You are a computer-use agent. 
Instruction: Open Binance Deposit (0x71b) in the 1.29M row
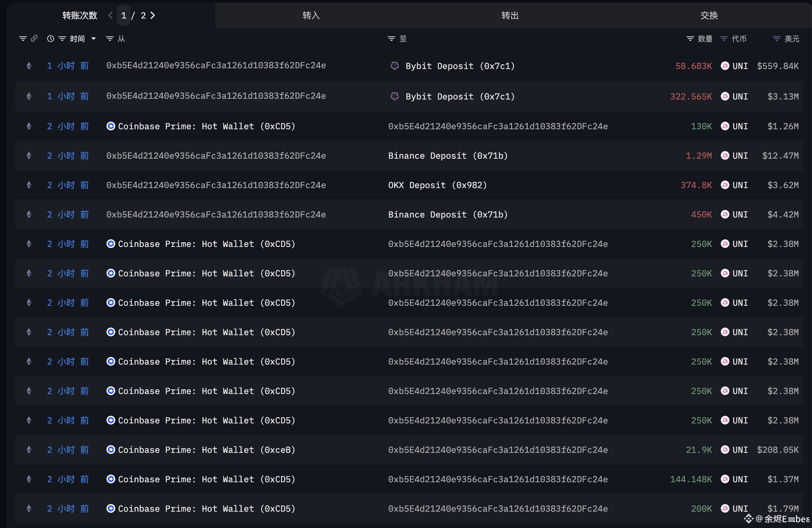point(448,156)
